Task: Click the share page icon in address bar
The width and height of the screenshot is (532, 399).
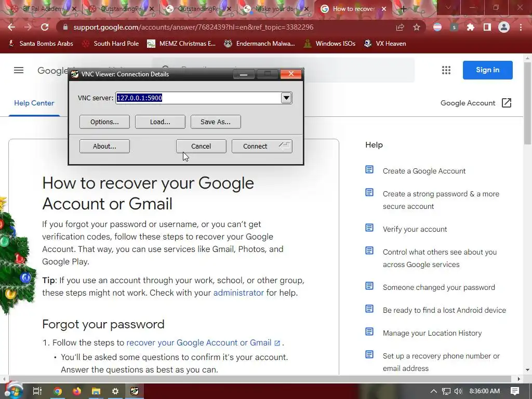Action: [400, 27]
